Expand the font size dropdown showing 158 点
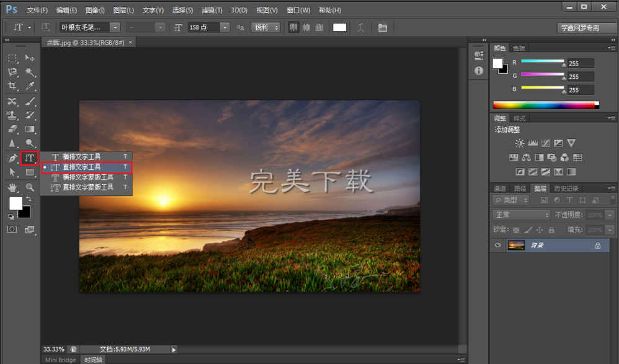This screenshot has width=619, height=364. [x=224, y=27]
